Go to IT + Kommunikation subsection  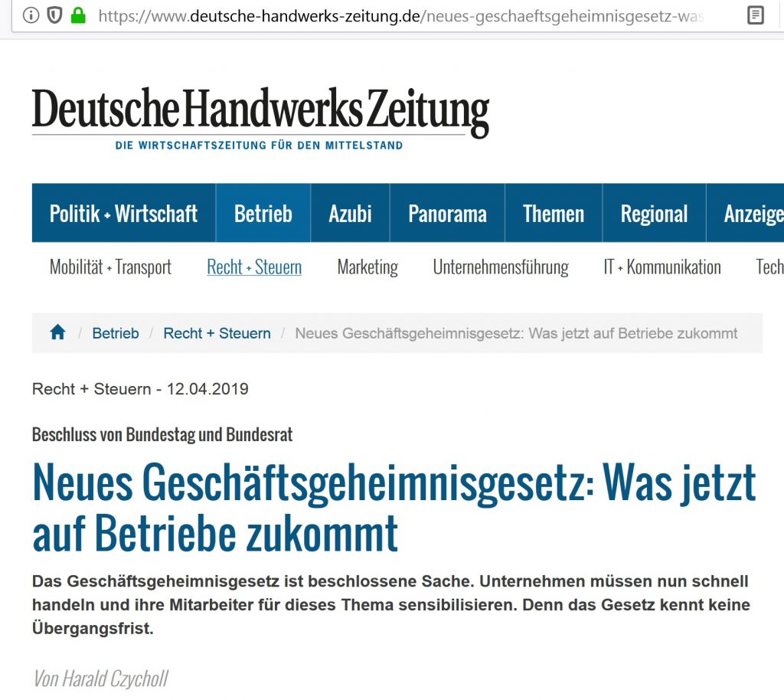tap(662, 267)
